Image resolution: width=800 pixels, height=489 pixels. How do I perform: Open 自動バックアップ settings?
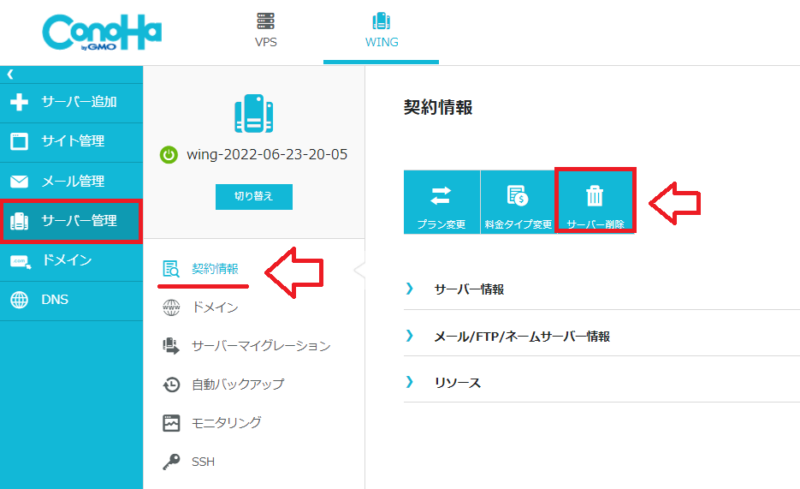pyautogui.click(x=237, y=384)
